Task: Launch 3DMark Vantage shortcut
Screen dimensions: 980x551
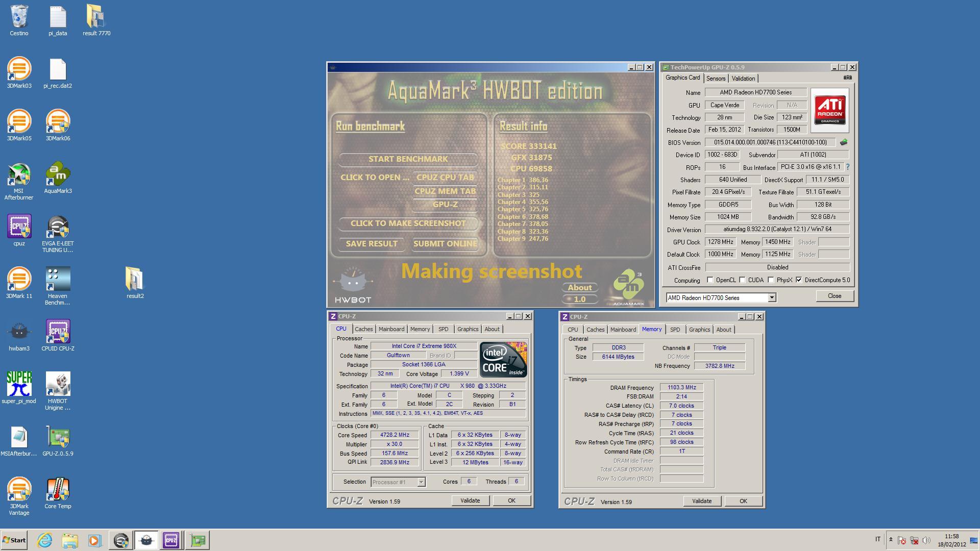Action: 19,497
